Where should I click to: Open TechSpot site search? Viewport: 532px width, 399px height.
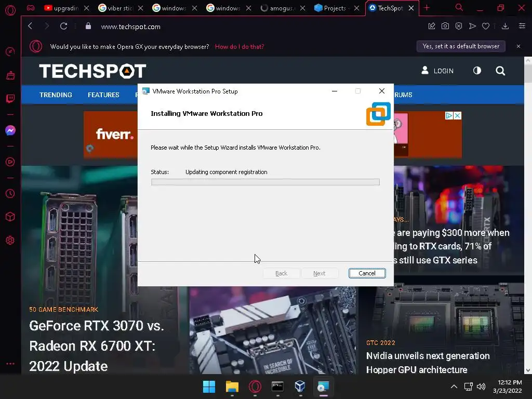pyautogui.click(x=500, y=71)
